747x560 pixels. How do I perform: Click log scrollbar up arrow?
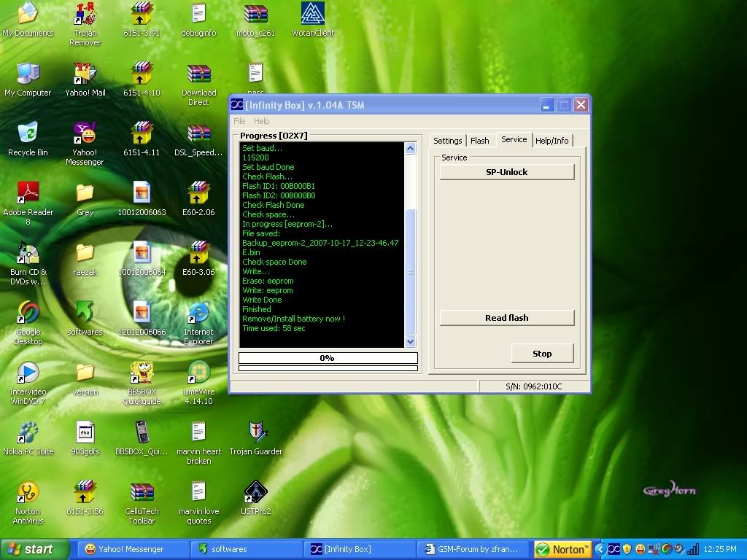[x=410, y=148]
